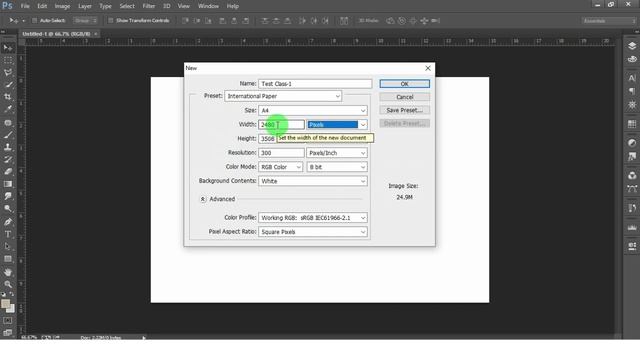This screenshot has width=640, height=360.
Task: Click OK in the New dialog
Action: (x=404, y=84)
